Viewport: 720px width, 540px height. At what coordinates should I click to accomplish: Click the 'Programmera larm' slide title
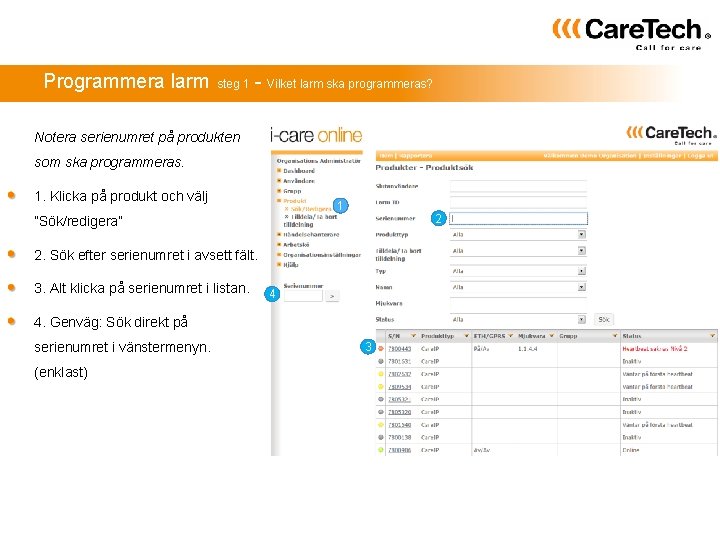click(126, 81)
